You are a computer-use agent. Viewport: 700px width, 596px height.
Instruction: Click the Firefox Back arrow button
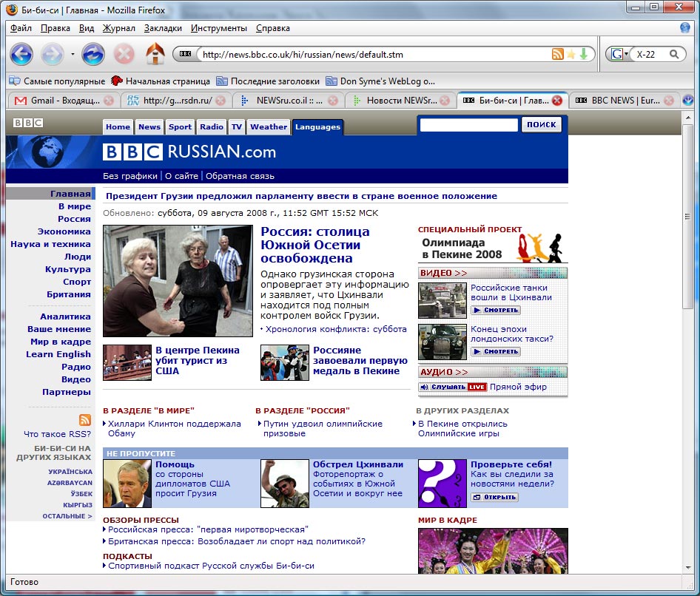coord(21,55)
